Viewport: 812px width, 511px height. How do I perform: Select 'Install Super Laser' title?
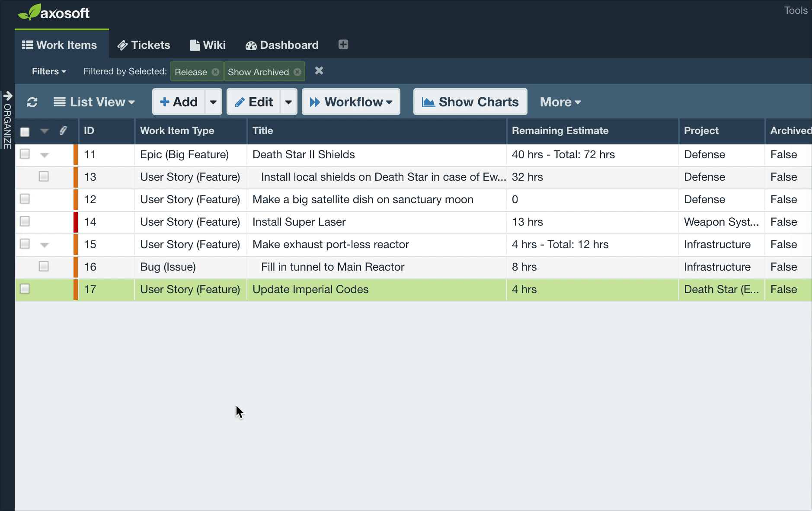(x=299, y=222)
